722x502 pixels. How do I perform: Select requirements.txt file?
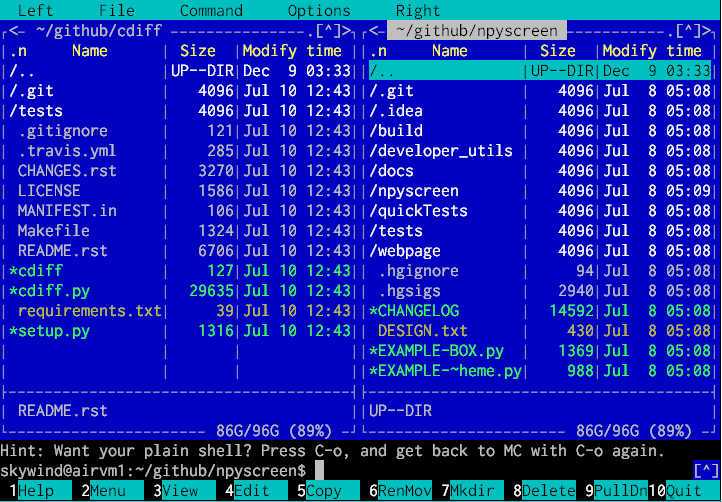coord(180,311)
